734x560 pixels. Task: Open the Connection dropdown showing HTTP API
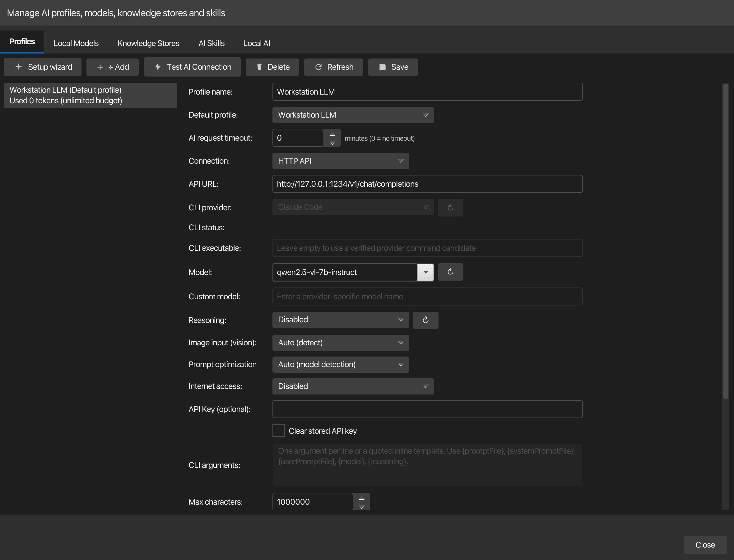coord(341,161)
